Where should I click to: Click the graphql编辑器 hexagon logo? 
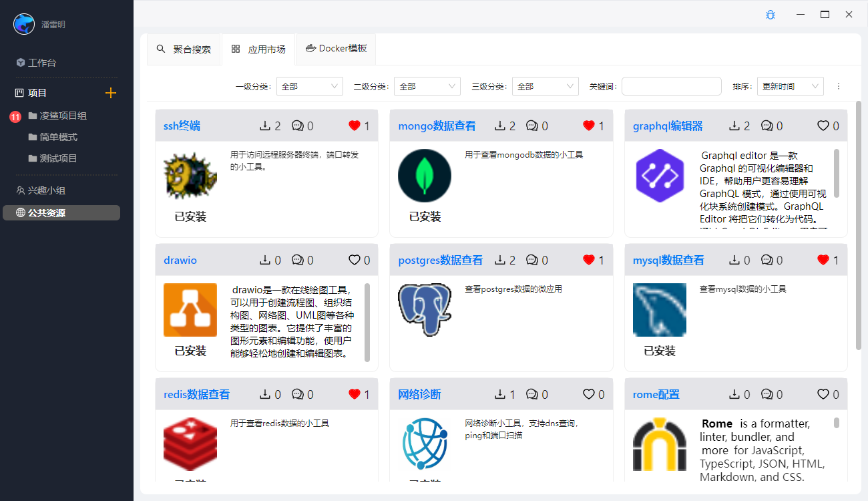tap(660, 176)
